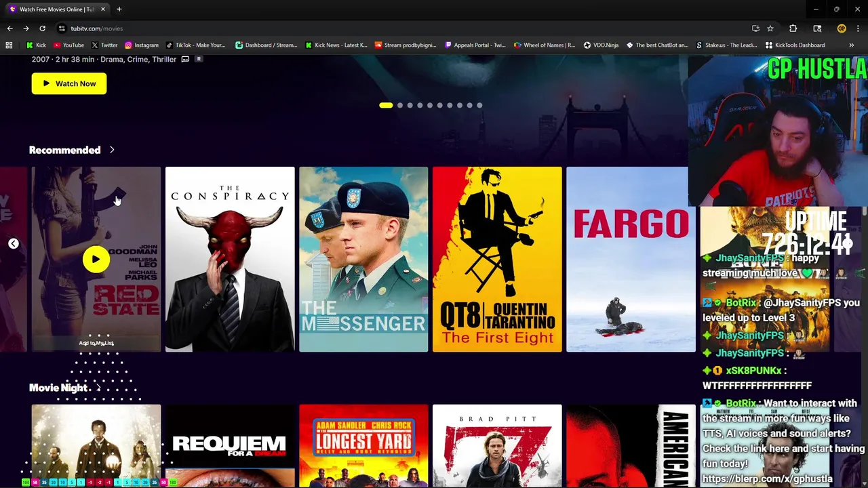Open the Requiem for a Dream poster
This screenshot has width=868, height=488.
230,446
